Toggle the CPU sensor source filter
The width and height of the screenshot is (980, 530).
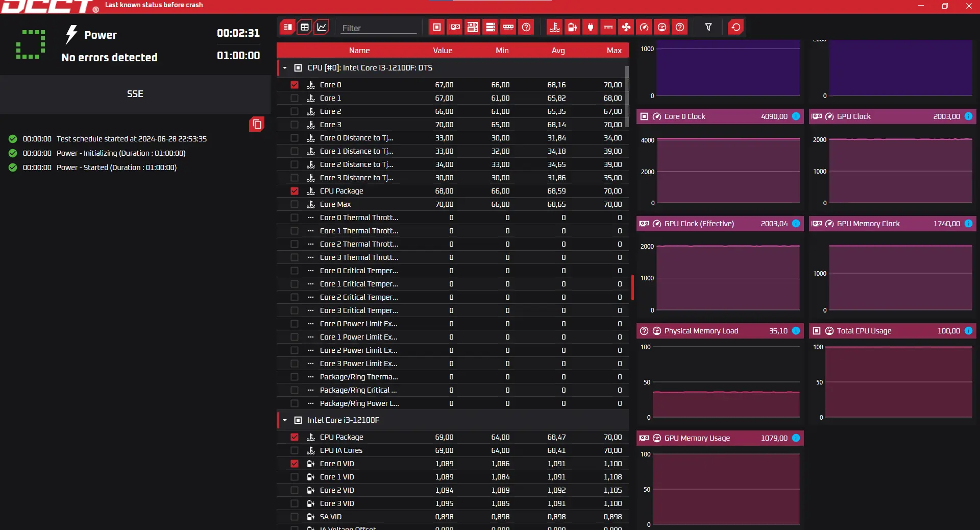click(437, 27)
